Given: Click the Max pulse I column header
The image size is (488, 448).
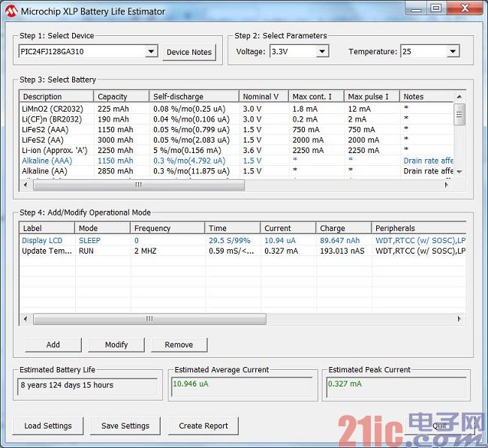Looking at the screenshot, I should (x=372, y=97).
